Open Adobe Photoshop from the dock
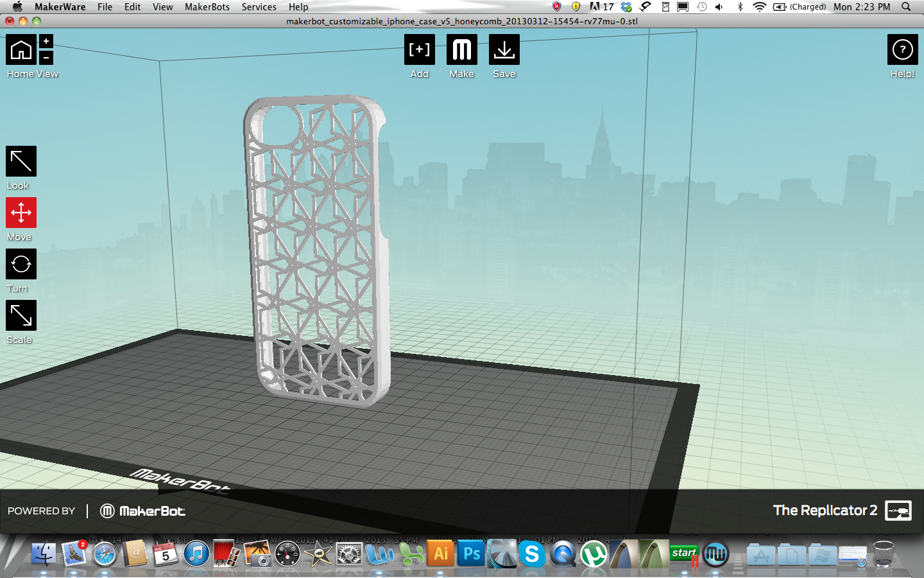This screenshot has height=578, width=924. pos(472,554)
